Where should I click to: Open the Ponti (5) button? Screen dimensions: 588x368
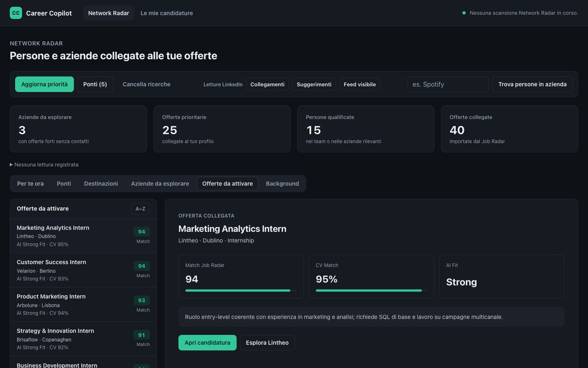tap(95, 84)
